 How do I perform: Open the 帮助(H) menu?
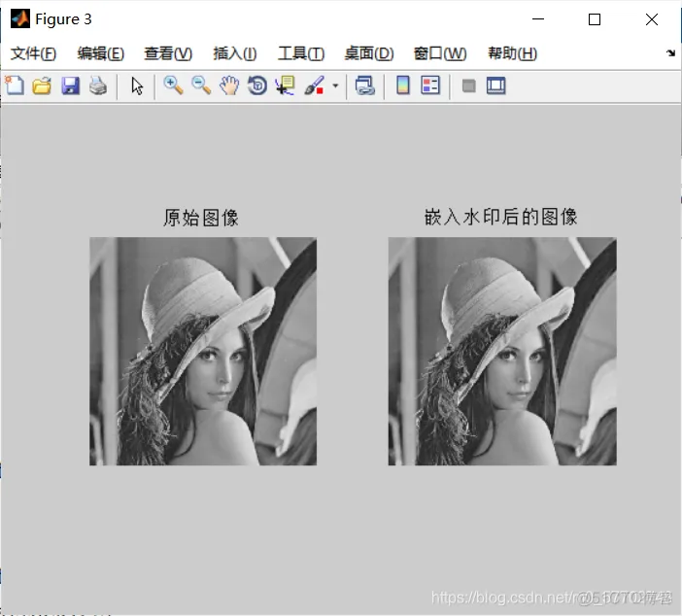click(x=512, y=53)
